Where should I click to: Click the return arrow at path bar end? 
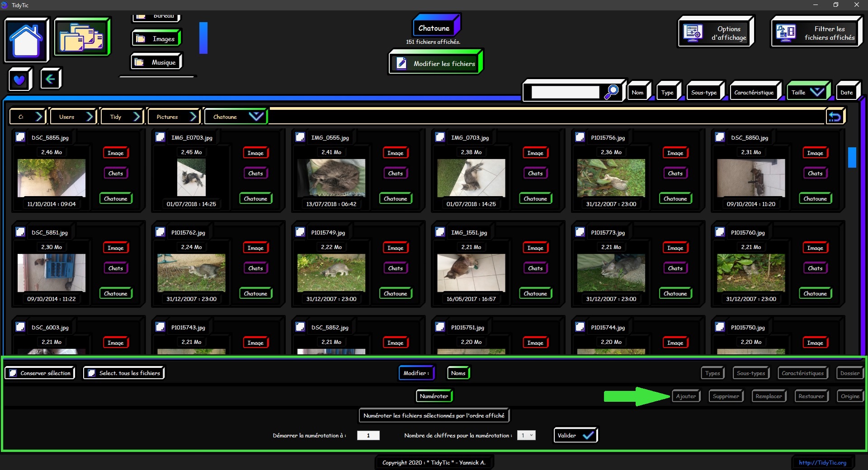click(x=835, y=117)
